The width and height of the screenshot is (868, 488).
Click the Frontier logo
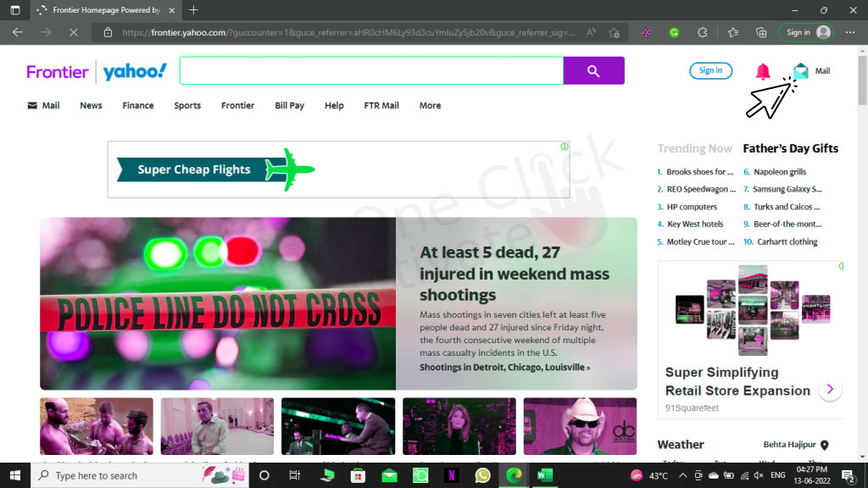[58, 72]
